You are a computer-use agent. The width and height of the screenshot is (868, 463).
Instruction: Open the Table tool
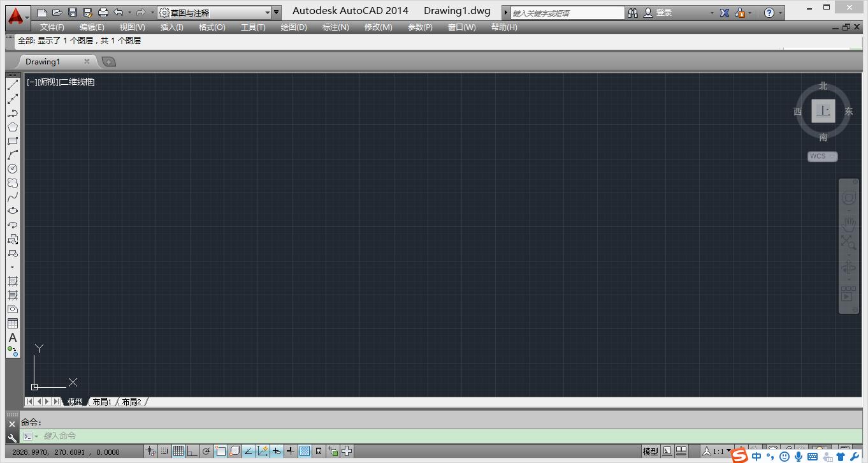pos(13,323)
